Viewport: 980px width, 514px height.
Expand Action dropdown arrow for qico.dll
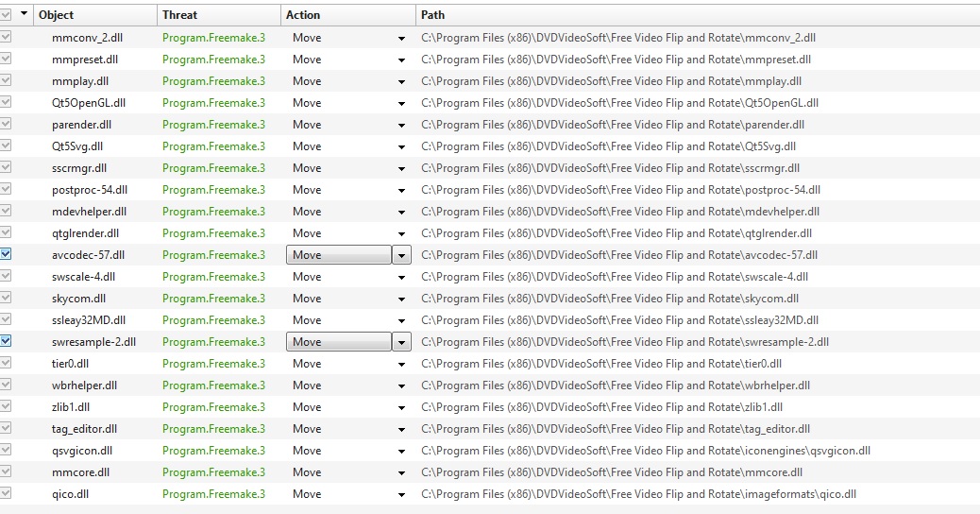click(402, 494)
